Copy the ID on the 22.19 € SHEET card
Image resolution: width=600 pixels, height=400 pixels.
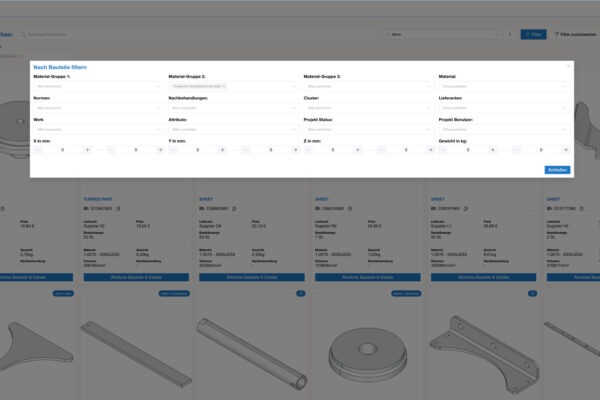click(x=234, y=209)
